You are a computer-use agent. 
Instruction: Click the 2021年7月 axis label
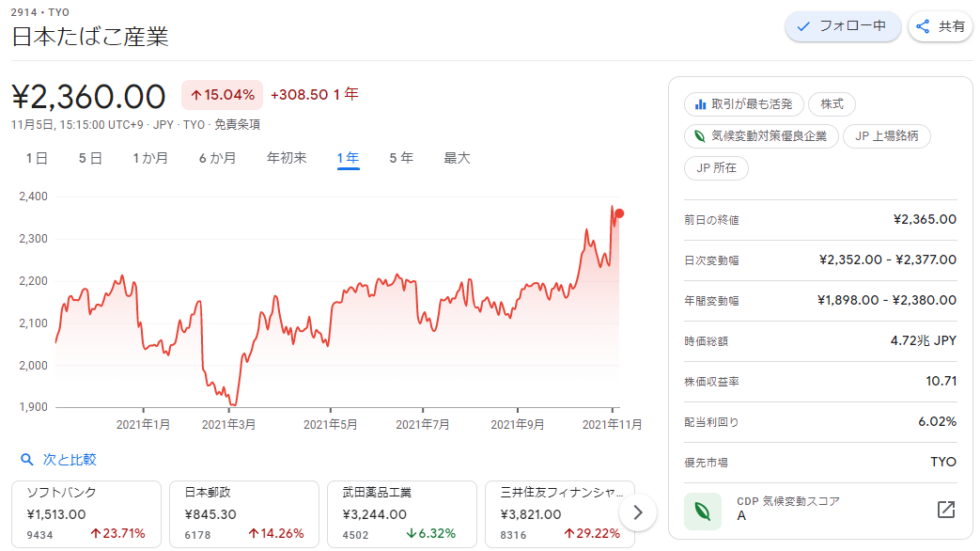point(423,425)
